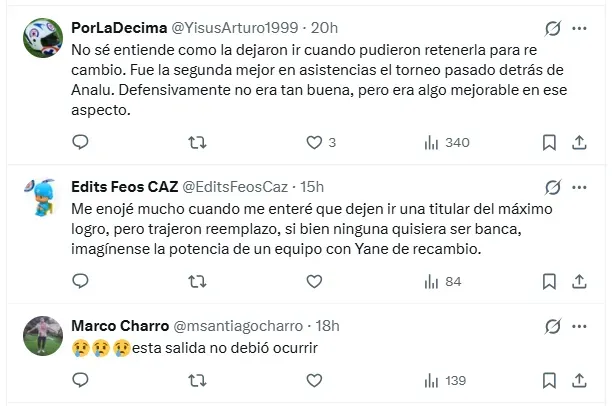Open Edits Feos CAZ profile name
This screenshot has height=406, width=612.
pos(123,187)
